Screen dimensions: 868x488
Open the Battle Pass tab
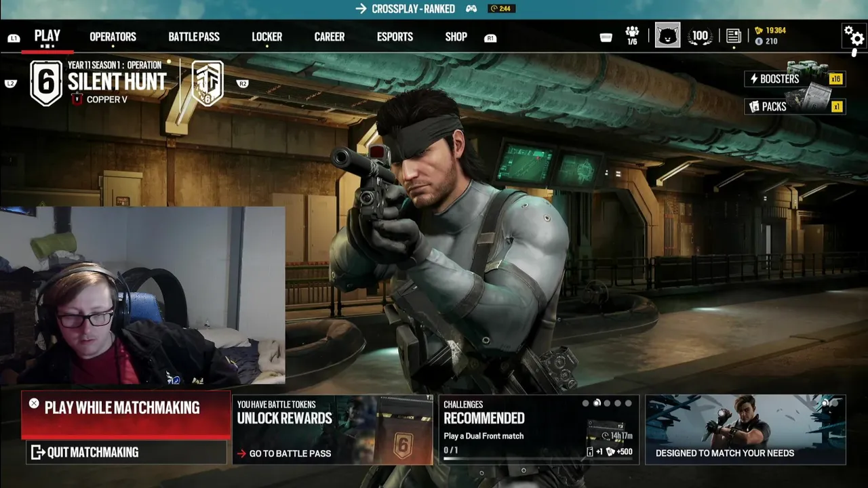194,37
